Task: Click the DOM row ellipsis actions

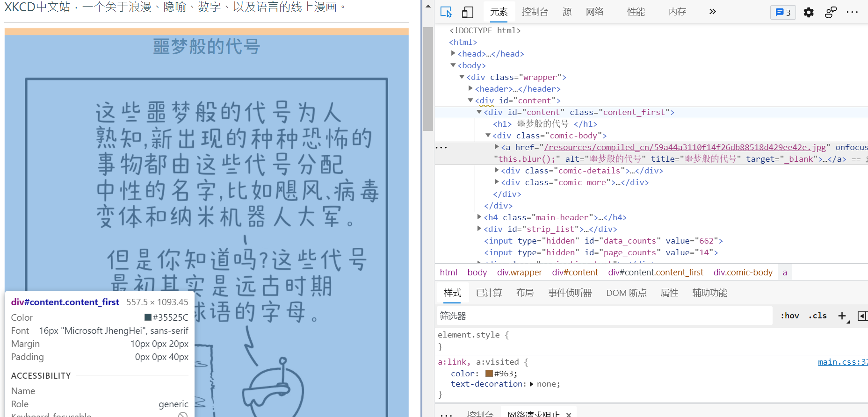Action: click(441, 148)
